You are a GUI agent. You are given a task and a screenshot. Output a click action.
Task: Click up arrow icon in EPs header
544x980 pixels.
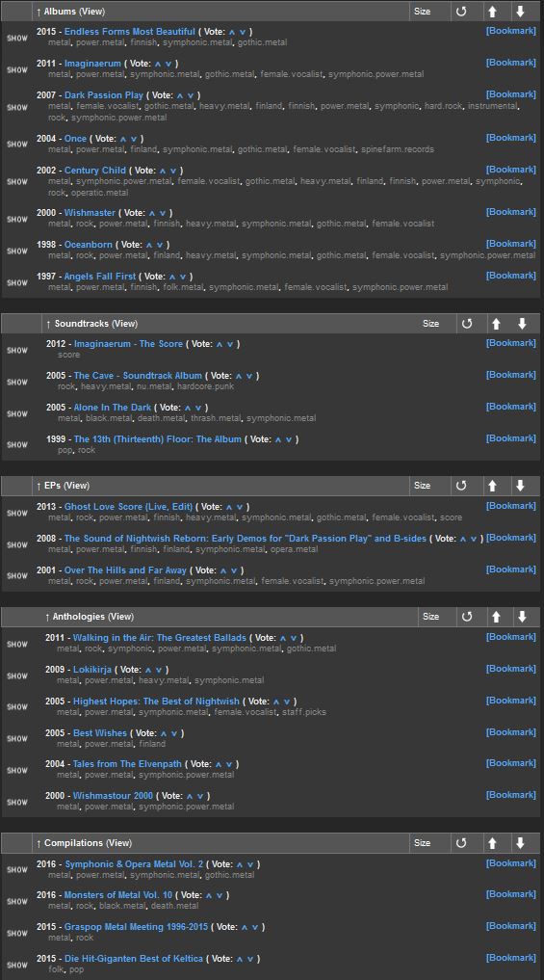tap(492, 486)
